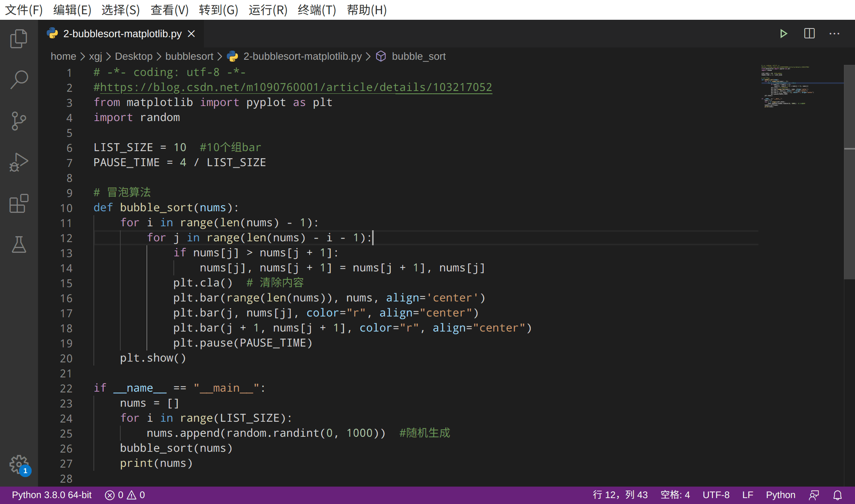Image resolution: width=855 pixels, height=504 pixels.
Task: Open the 终端(T) menu
Action: click(317, 9)
